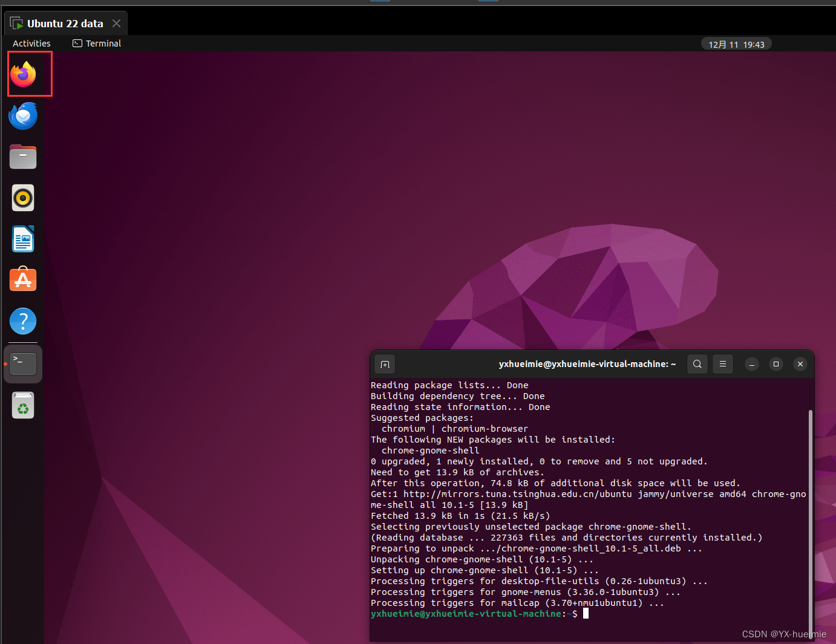Open the Terminal menu in the top bar
Screen dimensions: 836x644
pos(96,43)
